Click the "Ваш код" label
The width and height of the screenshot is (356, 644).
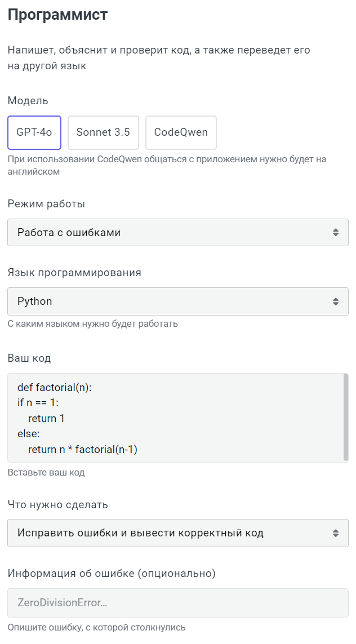coord(29,358)
